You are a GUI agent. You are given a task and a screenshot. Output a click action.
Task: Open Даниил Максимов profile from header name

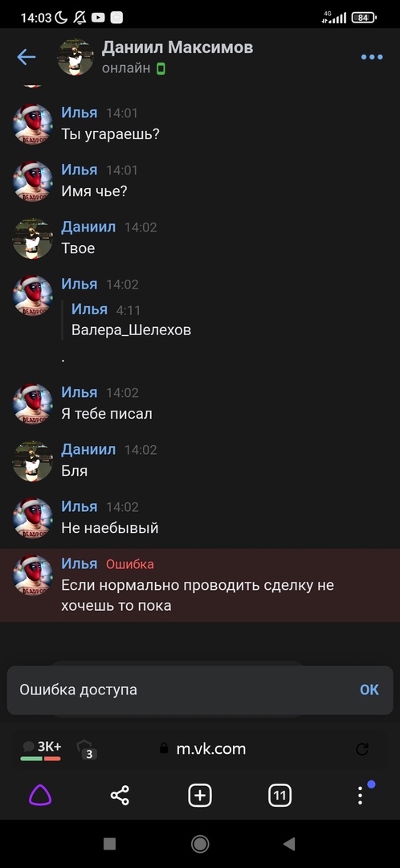(x=177, y=47)
